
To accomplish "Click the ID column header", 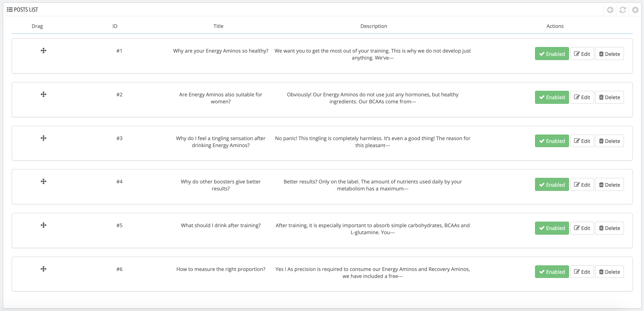I will coord(115,26).
